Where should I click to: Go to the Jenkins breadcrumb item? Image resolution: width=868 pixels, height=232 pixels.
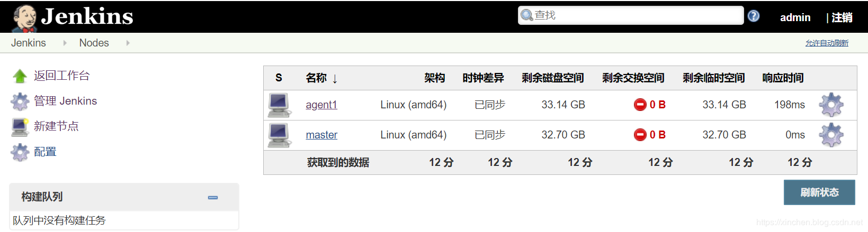(29, 43)
